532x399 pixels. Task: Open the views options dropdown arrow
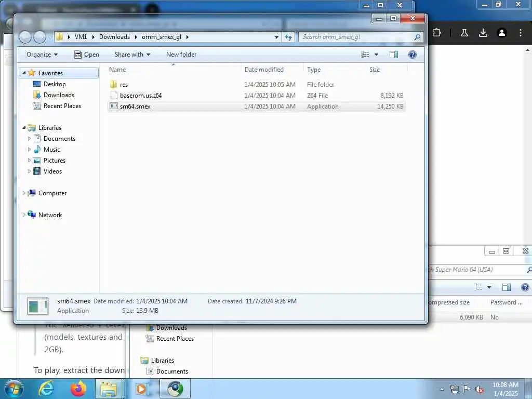click(376, 55)
